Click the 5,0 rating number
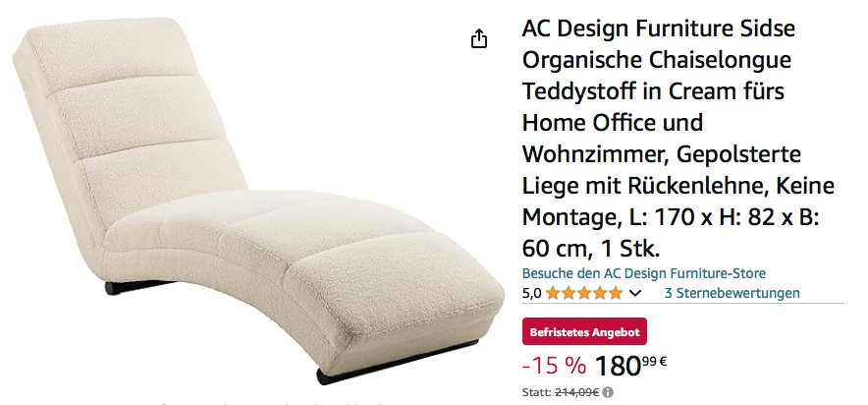The height and width of the screenshot is (405, 868). (x=531, y=293)
